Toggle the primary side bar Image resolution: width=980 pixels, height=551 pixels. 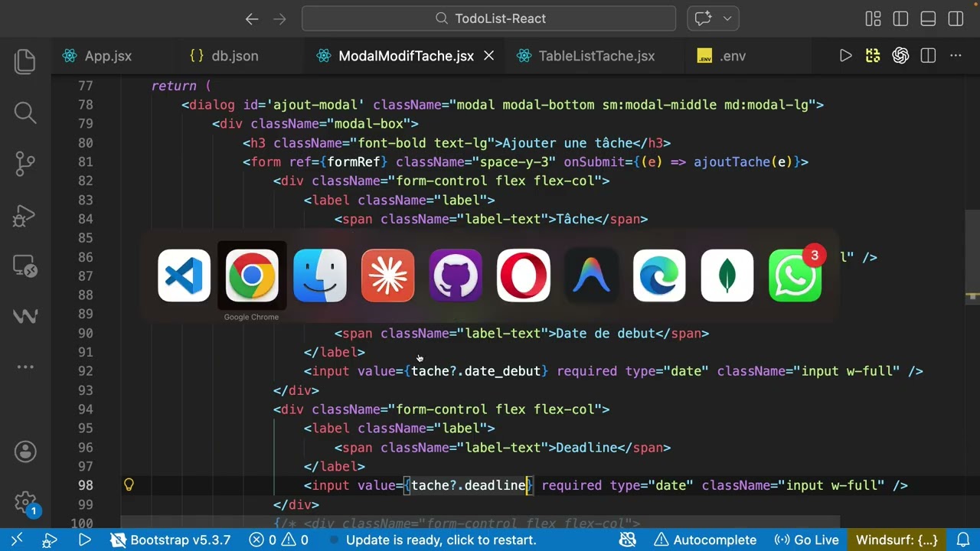[x=900, y=19]
